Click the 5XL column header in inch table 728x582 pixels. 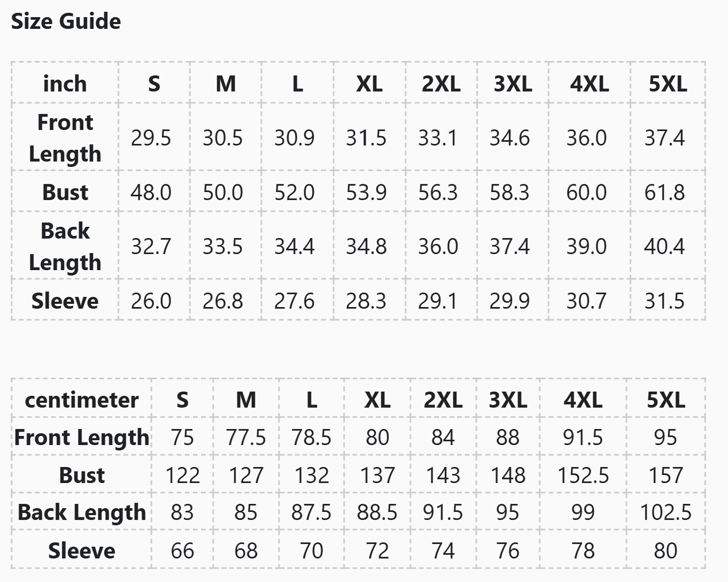click(668, 84)
